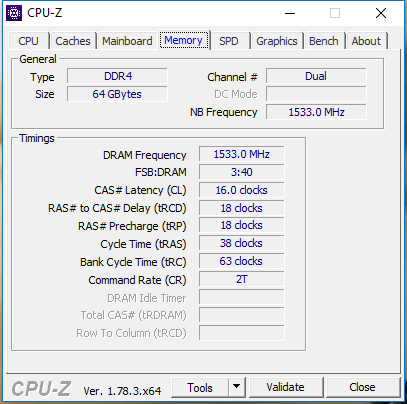The image size is (407, 404).
Task: Expand the Tools dropdown arrow
Action: coord(237,388)
